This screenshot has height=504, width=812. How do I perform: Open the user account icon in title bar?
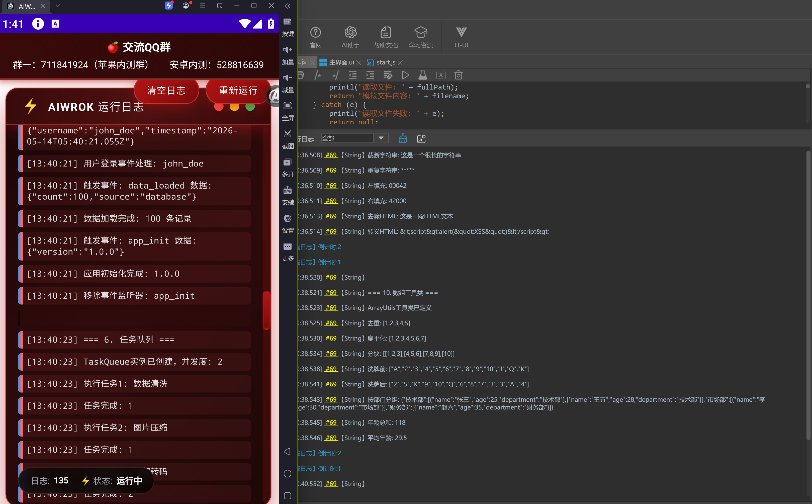pyautogui.click(x=186, y=6)
